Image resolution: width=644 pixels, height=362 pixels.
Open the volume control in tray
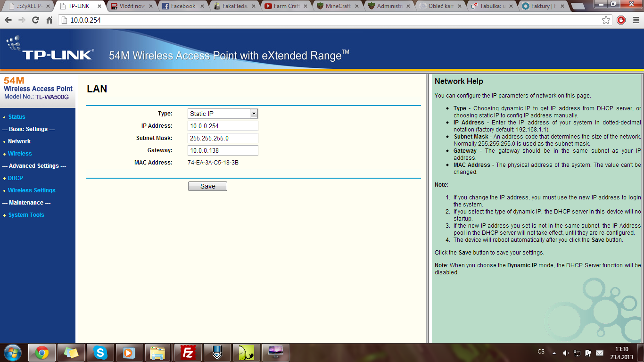click(x=566, y=353)
